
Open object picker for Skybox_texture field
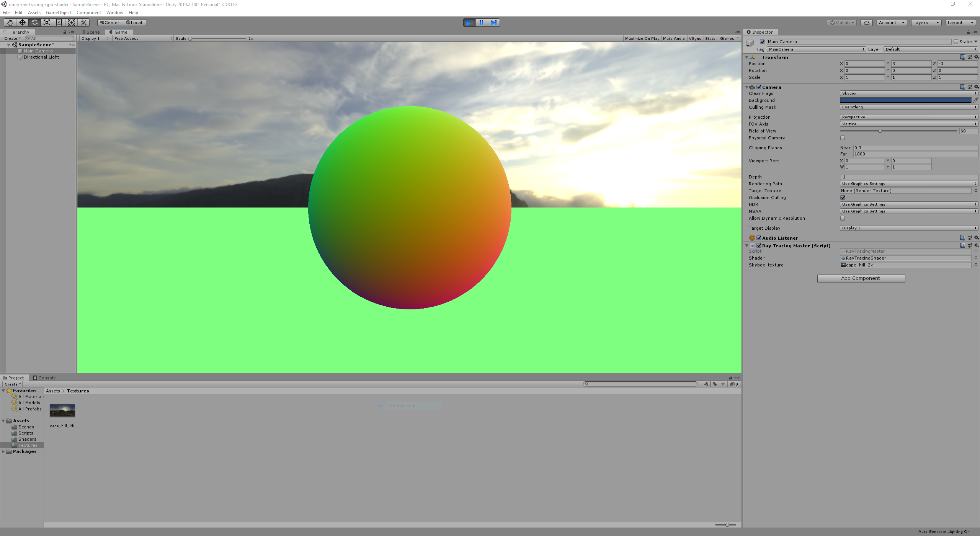pos(976,265)
